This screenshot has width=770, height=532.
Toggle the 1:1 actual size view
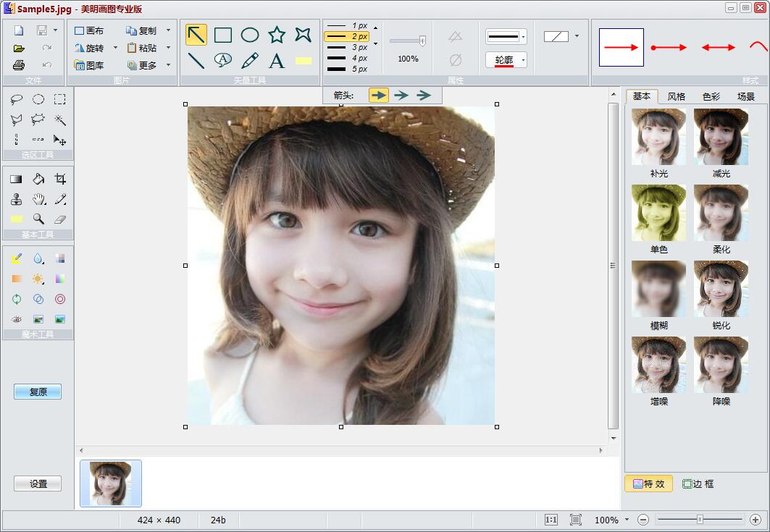551,520
